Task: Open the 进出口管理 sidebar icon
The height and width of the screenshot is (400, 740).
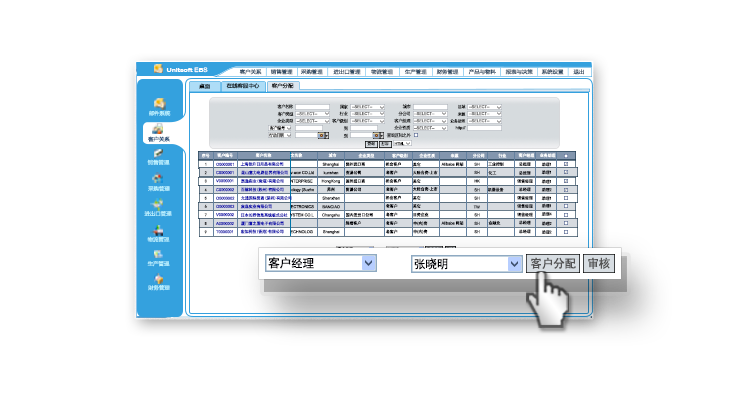Action: [x=160, y=207]
